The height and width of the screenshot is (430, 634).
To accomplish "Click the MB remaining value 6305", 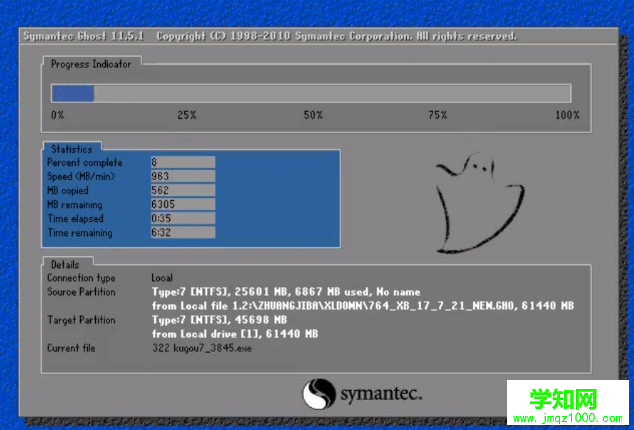I will pyautogui.click(x=183, y=204).
